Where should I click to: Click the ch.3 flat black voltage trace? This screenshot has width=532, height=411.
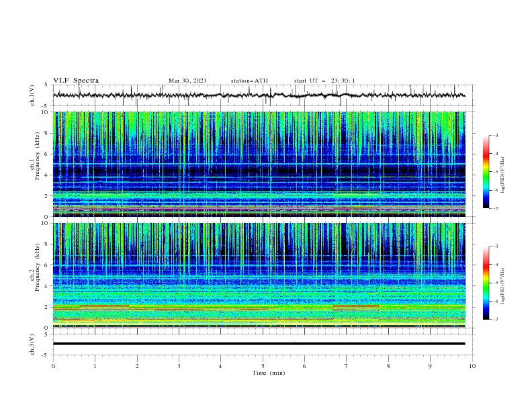tap(259, 344)
